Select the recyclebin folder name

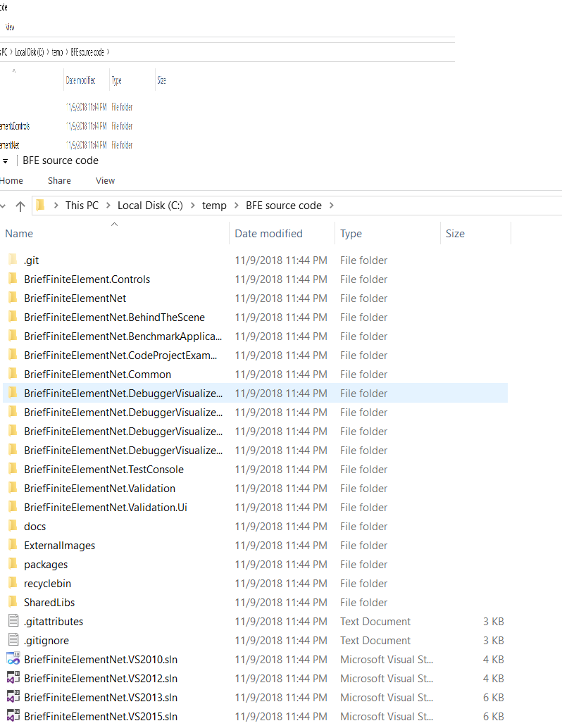[47, 583]
